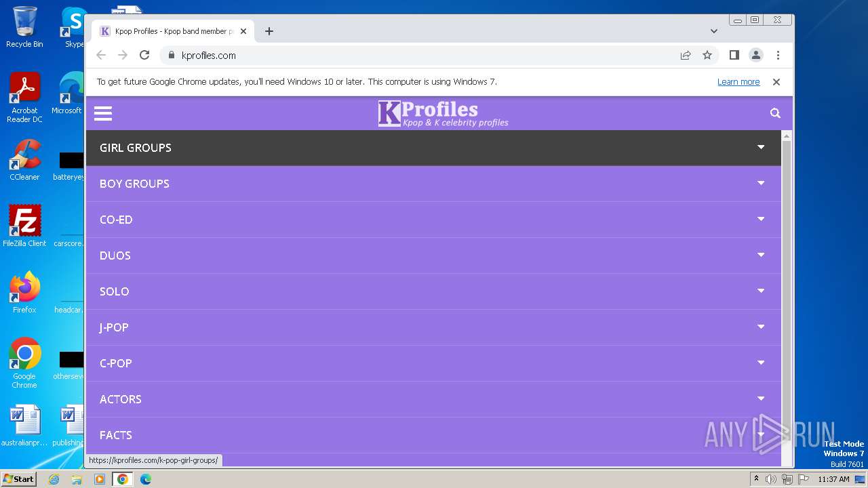
Task: Click the address bar showing kprofiles.com
Action: [420, 56]
